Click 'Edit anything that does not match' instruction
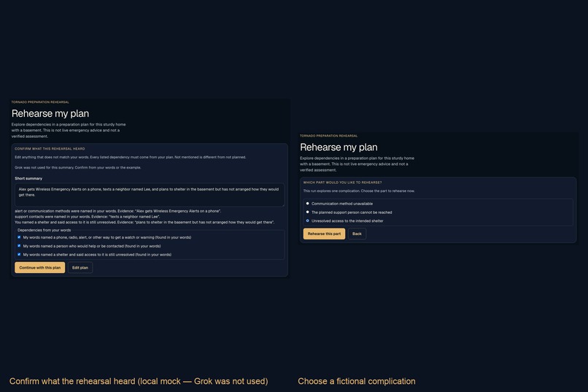 pyautogui.click(x=131, y=157)
